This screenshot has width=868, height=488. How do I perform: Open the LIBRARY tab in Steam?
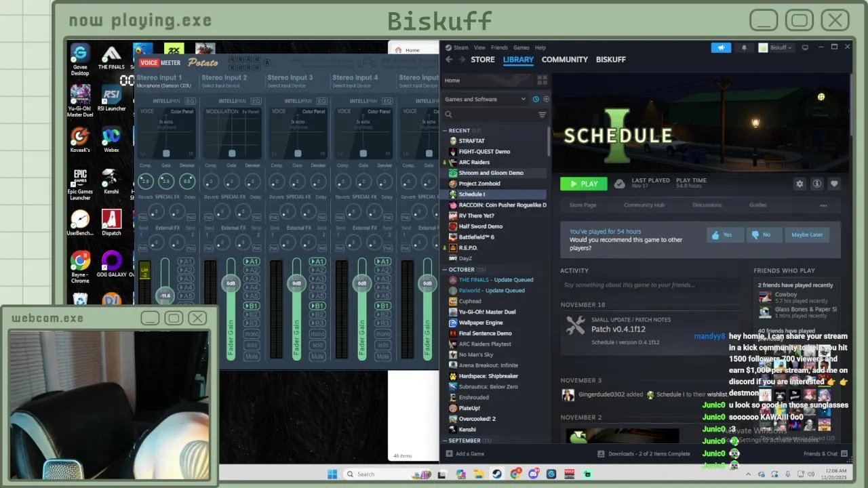518,60
